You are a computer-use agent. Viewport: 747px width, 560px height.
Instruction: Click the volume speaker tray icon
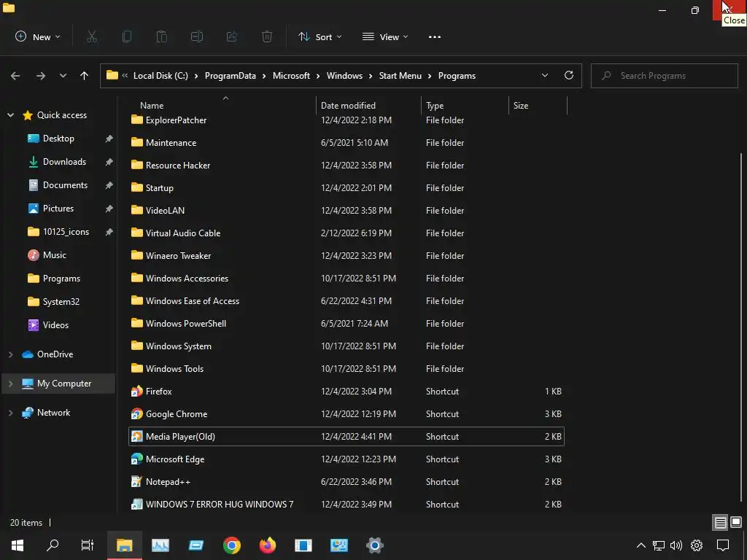pos(676,545)
